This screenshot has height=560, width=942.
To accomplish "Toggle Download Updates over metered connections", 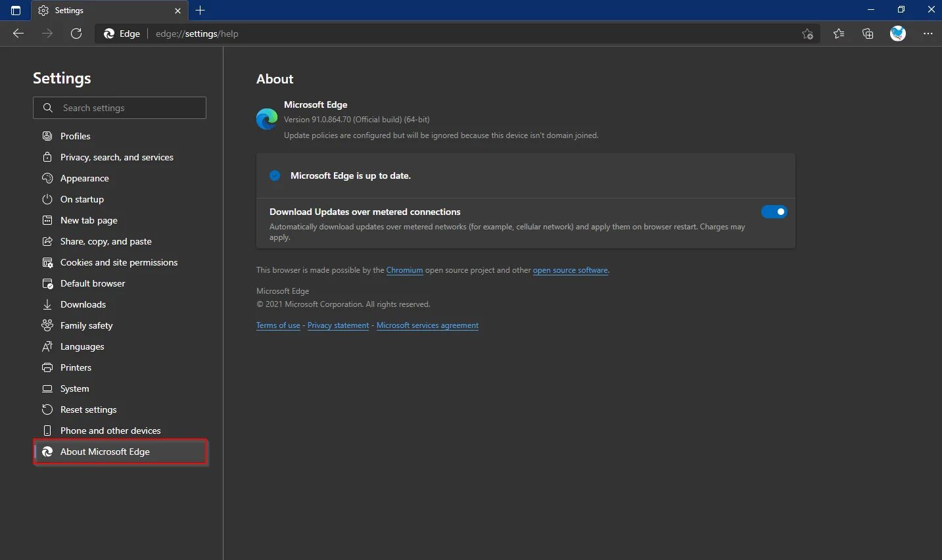I will [x=774, y=212].
